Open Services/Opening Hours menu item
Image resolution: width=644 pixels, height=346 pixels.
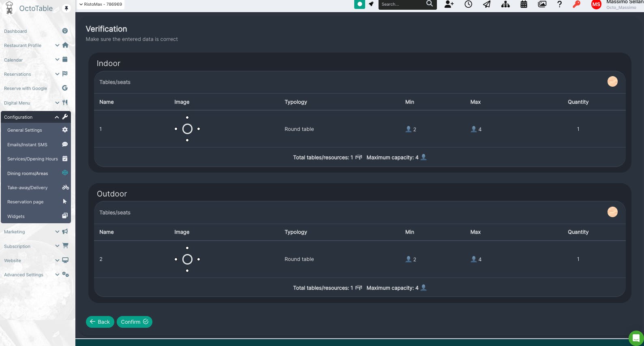tap(32, 159)
